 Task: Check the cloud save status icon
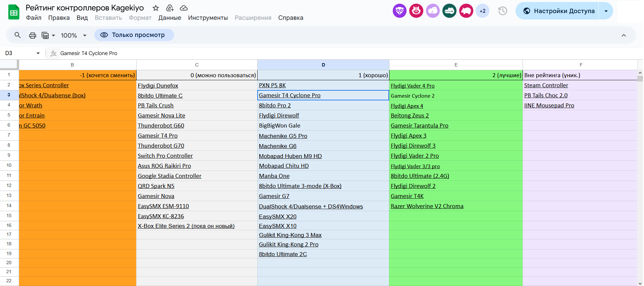[184, 8]
